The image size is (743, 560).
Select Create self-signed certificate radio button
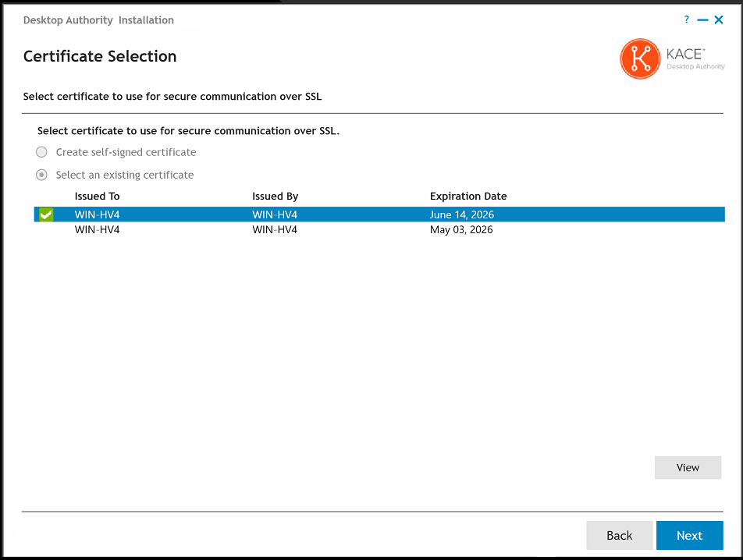(42, 152)
